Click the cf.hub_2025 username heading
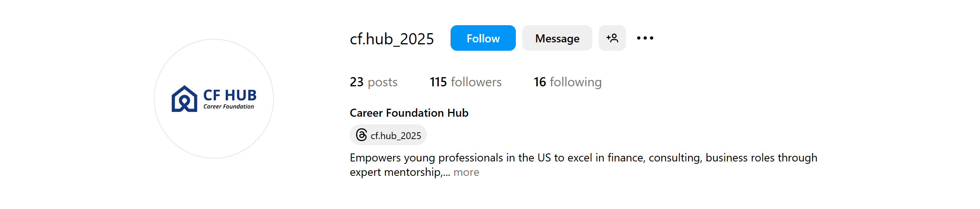The height and width of the screenshot is (209, 980). 392,39
